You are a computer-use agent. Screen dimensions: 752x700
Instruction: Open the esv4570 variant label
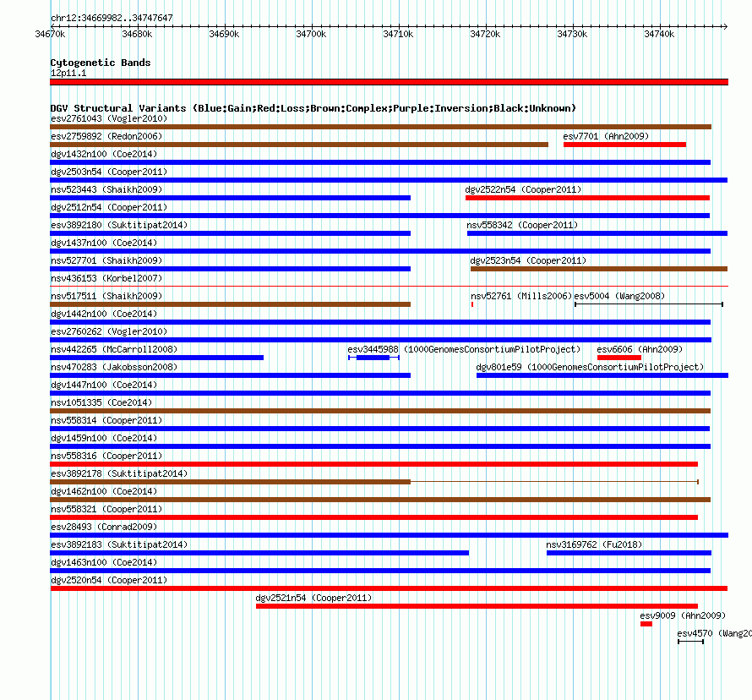(x=714, y=633)
